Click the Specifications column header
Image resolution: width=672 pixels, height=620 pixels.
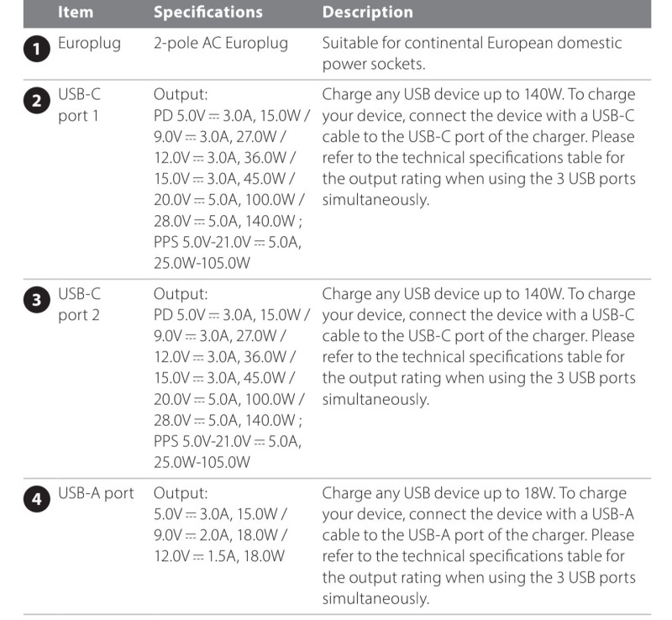(x=207, y=13)
